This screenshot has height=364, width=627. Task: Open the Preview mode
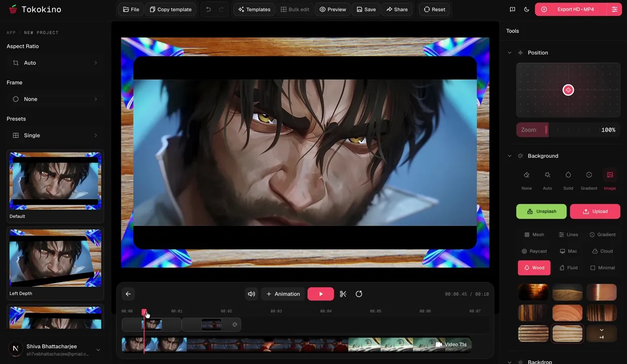[333, 9]
